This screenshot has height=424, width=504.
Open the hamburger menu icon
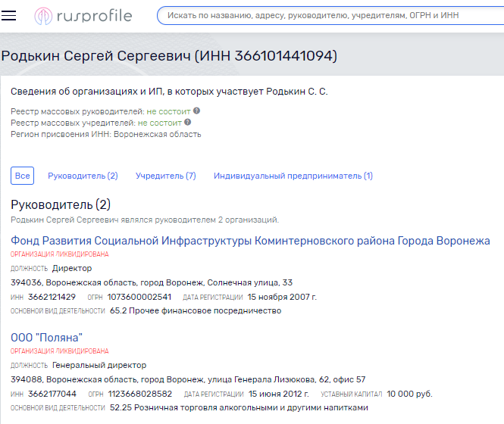tap(8, 15)
